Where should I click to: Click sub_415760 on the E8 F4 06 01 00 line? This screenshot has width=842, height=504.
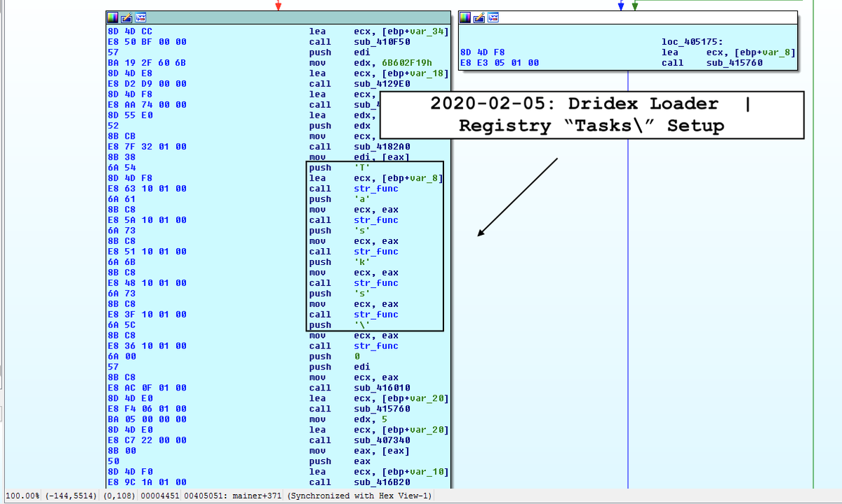[x=382, y=409]
